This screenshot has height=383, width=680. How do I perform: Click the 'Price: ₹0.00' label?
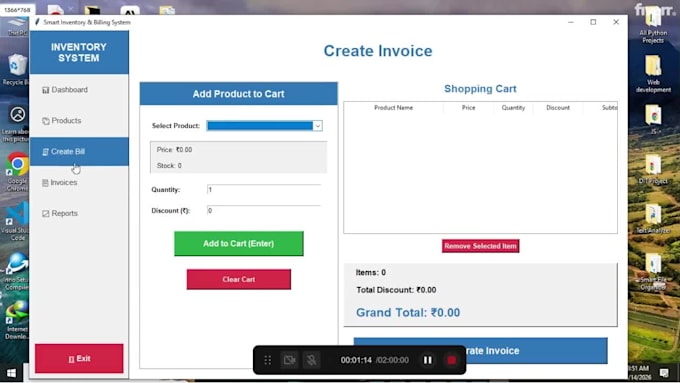(x=174, y=150)
